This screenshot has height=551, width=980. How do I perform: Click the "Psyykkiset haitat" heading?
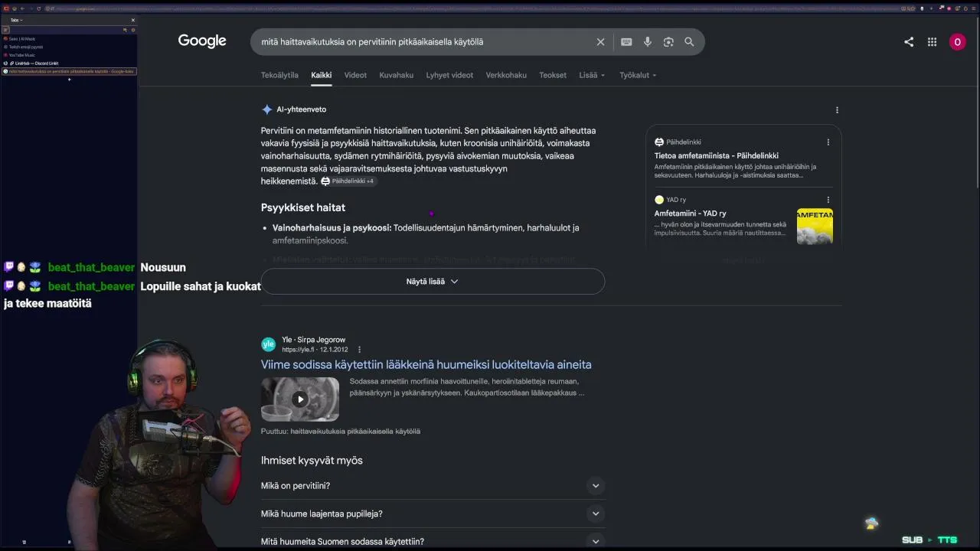[x=302, y=207]
